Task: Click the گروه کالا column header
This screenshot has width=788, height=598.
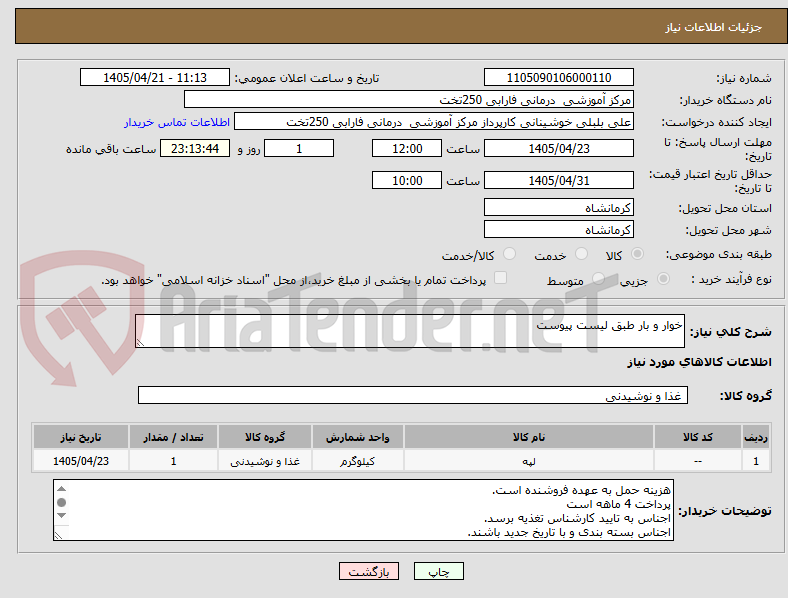Action: (x=265, y=437)
